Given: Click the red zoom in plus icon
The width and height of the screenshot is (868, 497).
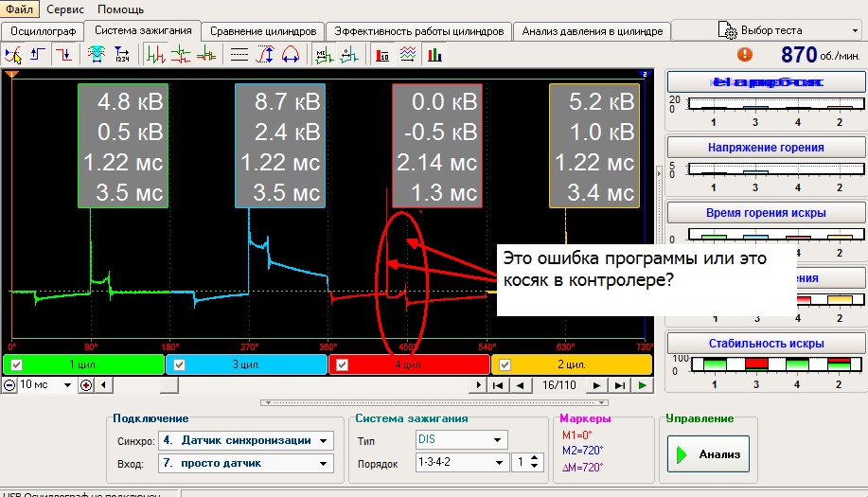Looking at the screenshot, I should click(86, 385).
